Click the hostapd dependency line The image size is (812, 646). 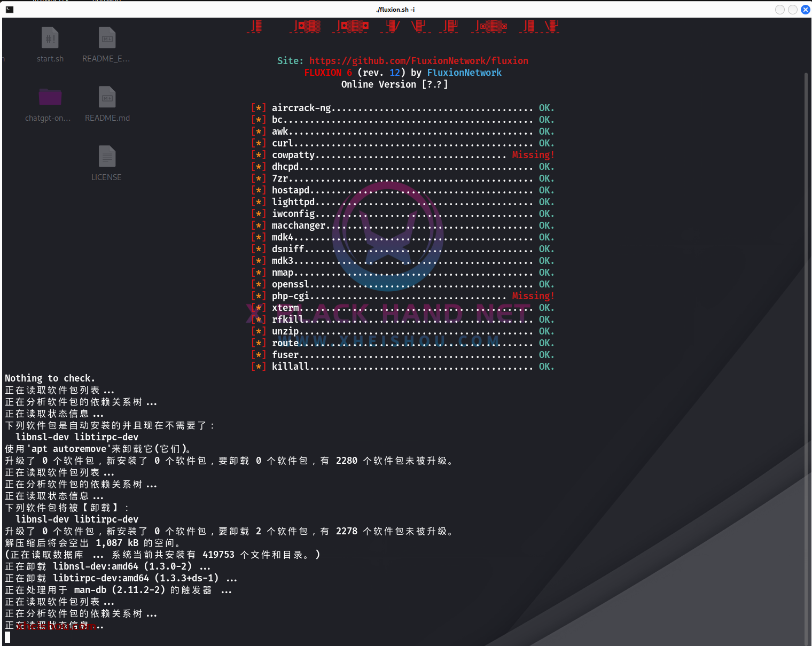[x=403, y=190]
